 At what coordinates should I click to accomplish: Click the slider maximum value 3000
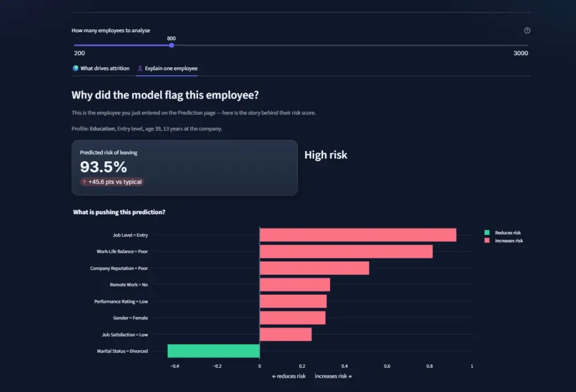pos(521,53)
